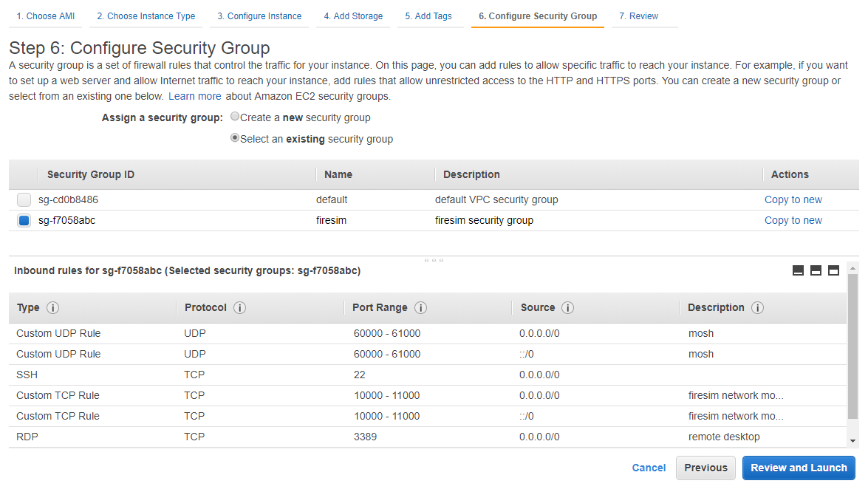Click 'firesim security group' description

click(485, 220)
